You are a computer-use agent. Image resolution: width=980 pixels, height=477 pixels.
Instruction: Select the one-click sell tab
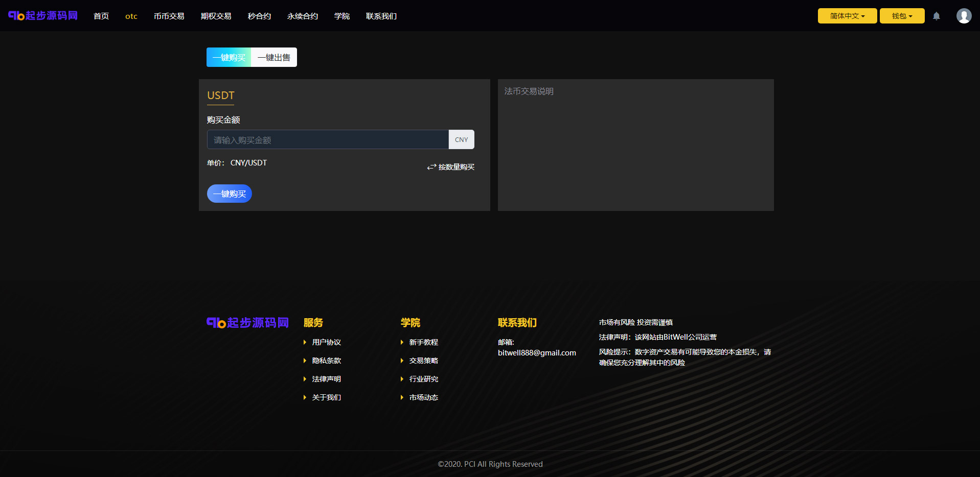[x=274, y=57]
